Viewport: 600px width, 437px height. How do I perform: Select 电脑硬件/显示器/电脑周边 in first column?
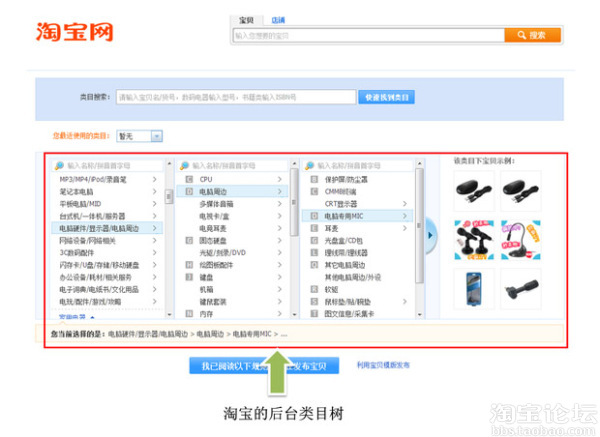[107, 228]
